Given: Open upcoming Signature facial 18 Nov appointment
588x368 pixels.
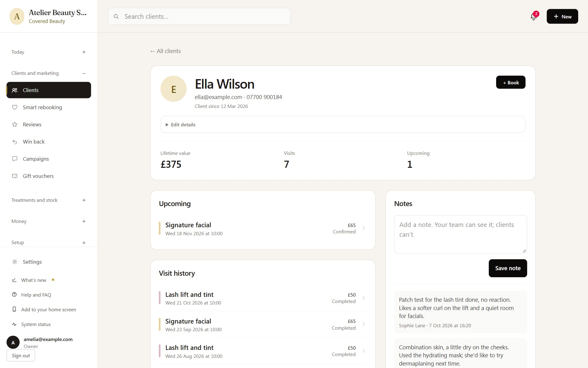Looking at the screenshot, I should (x=263, y=229).
